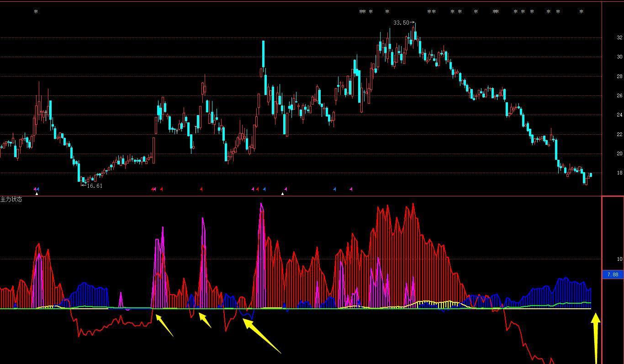Click the rightmost red flag signal marker
This screenshot has height=364, width=624.
click(257, 189)
